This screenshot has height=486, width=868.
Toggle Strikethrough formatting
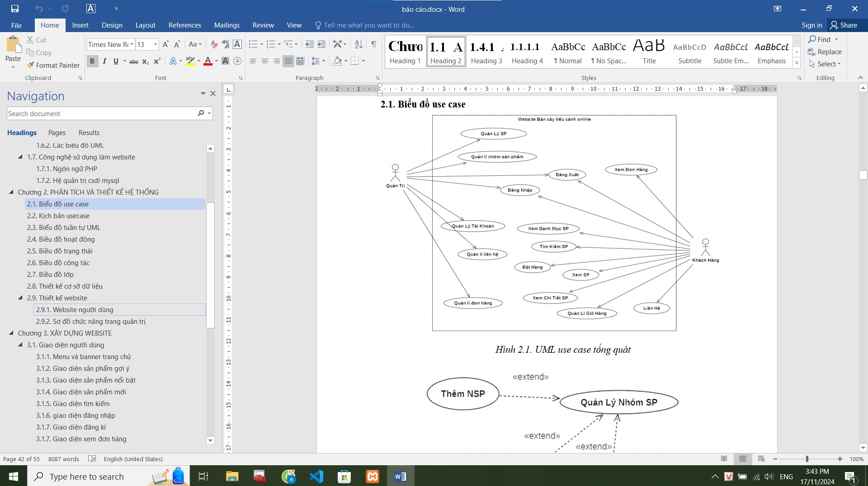pos(134,61)
